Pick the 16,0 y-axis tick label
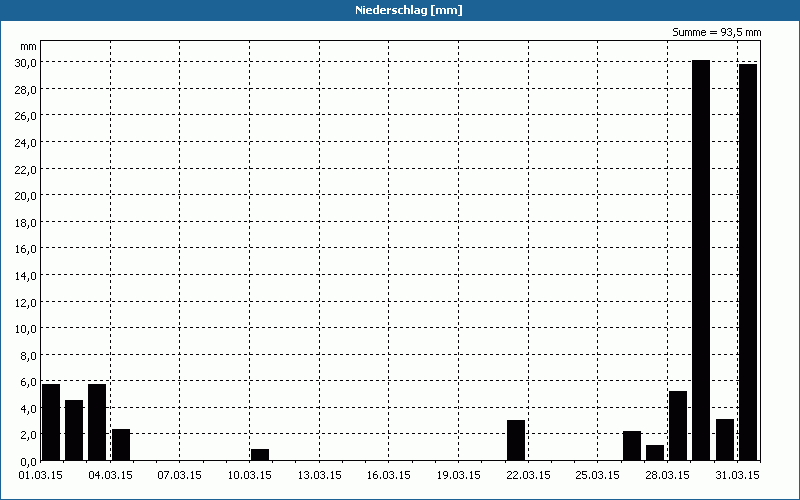800x500 pixels. 25,249
